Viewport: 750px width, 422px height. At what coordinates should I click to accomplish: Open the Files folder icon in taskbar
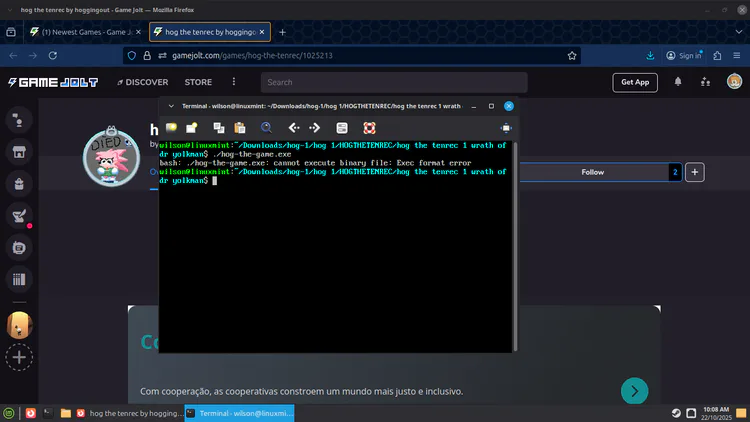coord(66,413)
